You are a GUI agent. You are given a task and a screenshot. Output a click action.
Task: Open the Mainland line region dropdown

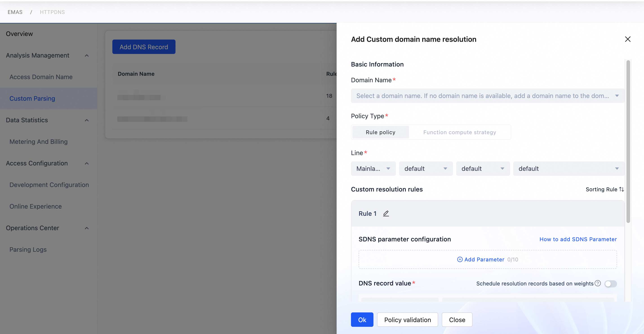pos(373,169)
